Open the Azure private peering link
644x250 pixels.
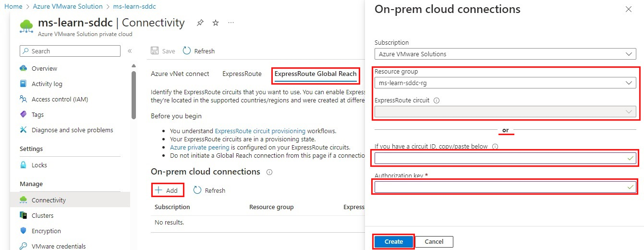[200, 147]
